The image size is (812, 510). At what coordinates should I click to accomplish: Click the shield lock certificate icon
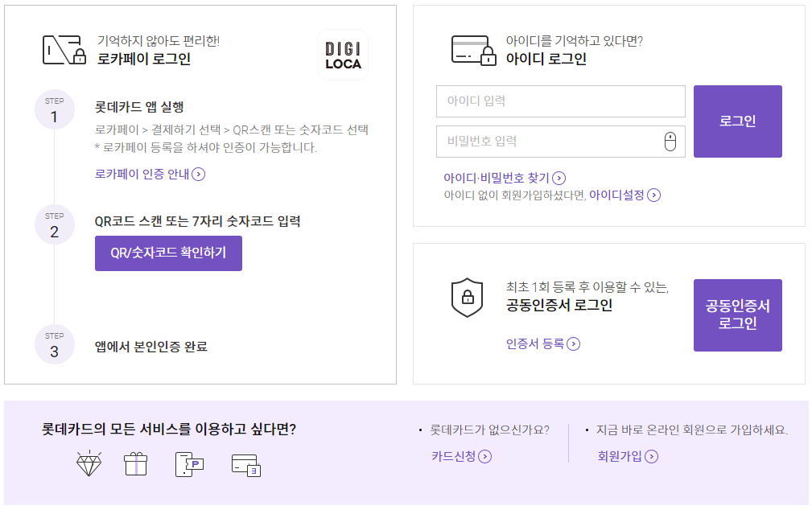(x=467, y=297)
